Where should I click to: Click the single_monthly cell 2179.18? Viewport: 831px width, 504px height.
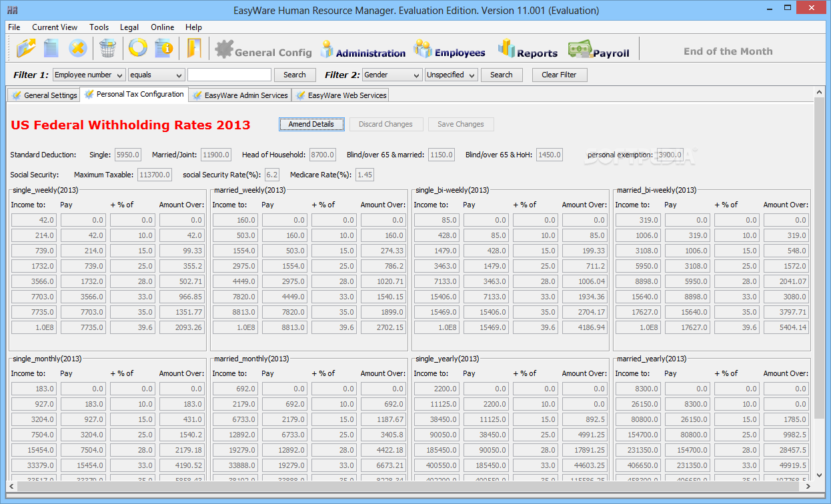point(182,450)
